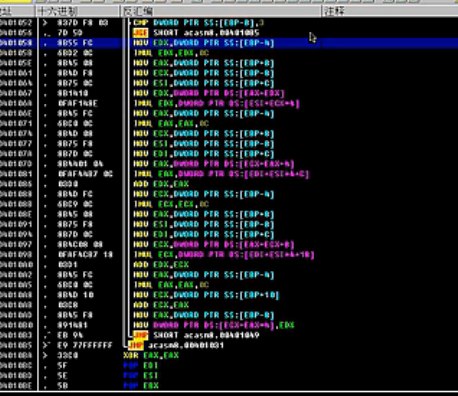Click hex bytes EB 94
This screenshot has height=396, width=458.
[70, 335]
